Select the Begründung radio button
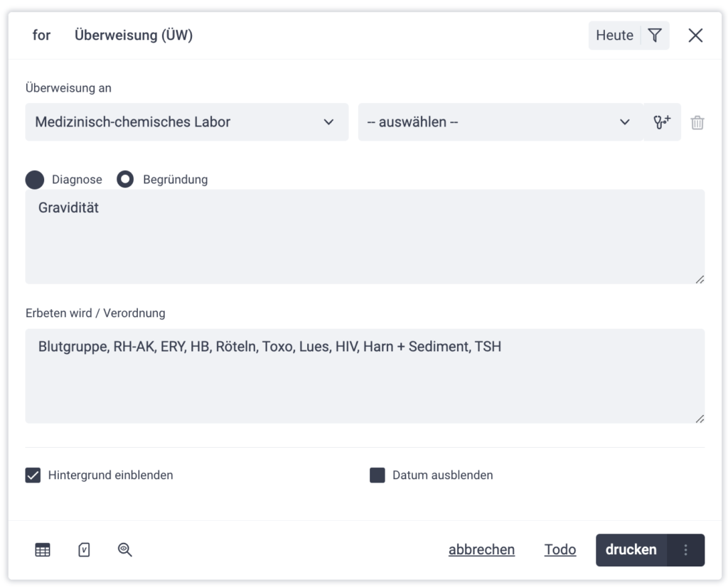This screenshot has width=728, height=587. click(125, 179)
